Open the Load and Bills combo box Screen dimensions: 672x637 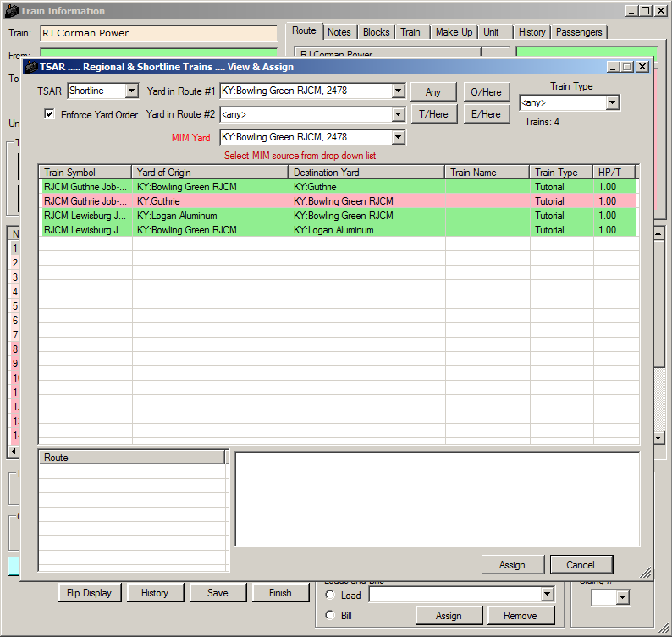click(547, 594)
